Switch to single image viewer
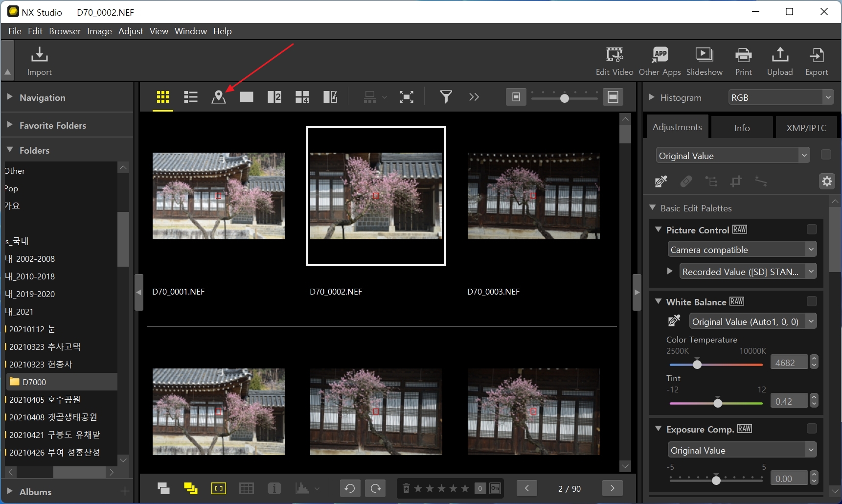Image resolution: width=842 pixels, height=504 pixels. click(x=247, y=97)
